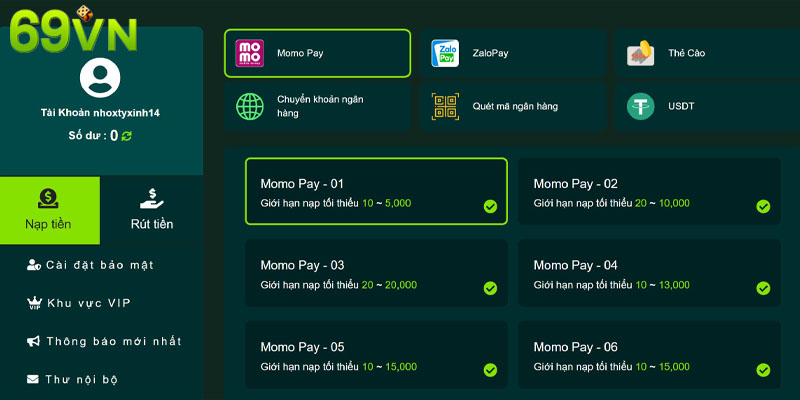The width and height of the screenshot is (800, 400).
Task: Choose the Momo Pay - 05 option
Action: [x=376, y=355]
